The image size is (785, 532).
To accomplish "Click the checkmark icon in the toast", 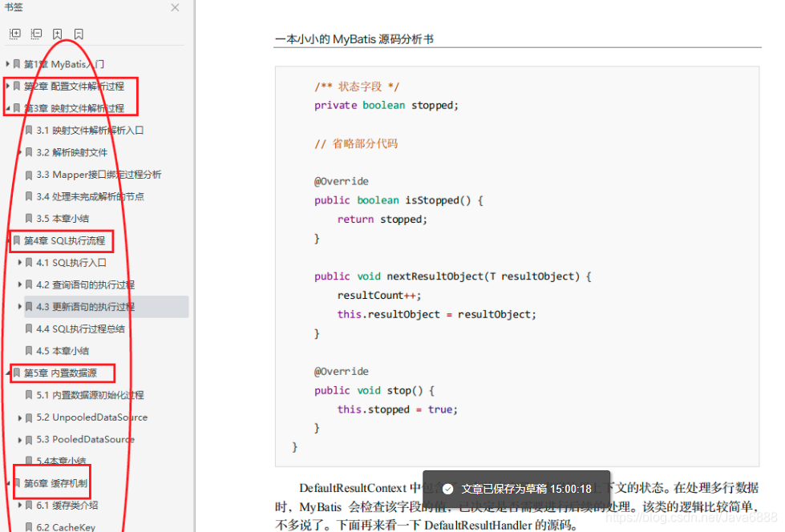I will coord(448,489).
